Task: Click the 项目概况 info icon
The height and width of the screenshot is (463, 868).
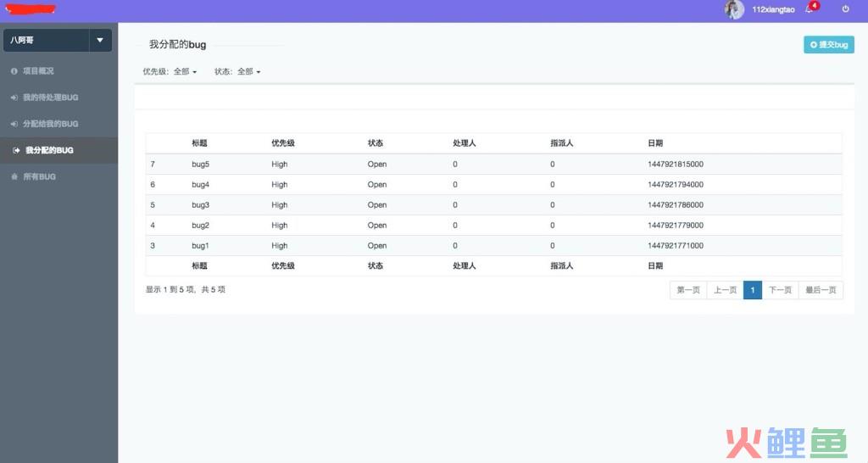Action: click(14, 71)
